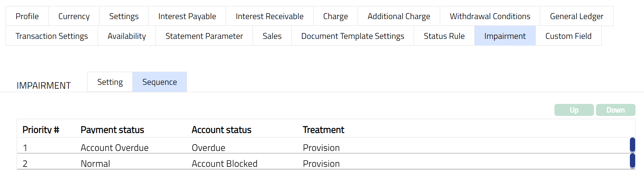The width and height of the screenshot is (644, 176).
Task: Switch to the Currency tab
Action: coord(74,16)
